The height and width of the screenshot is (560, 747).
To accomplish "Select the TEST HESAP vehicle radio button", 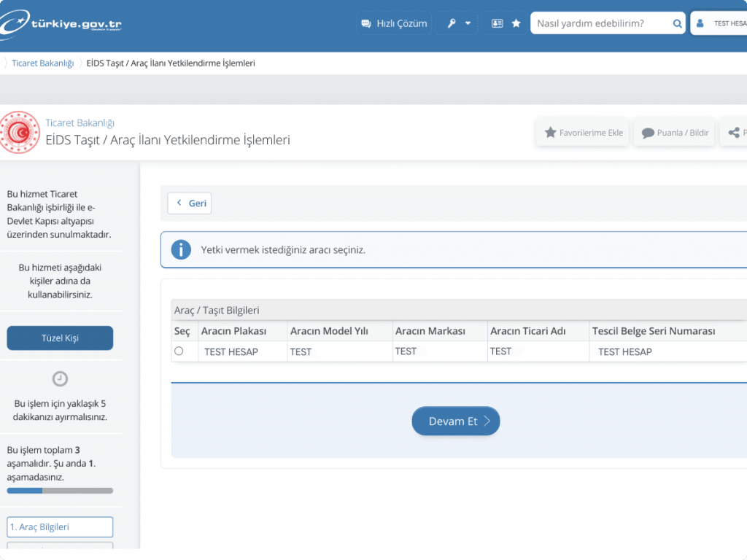I will [x=179, y=351].
